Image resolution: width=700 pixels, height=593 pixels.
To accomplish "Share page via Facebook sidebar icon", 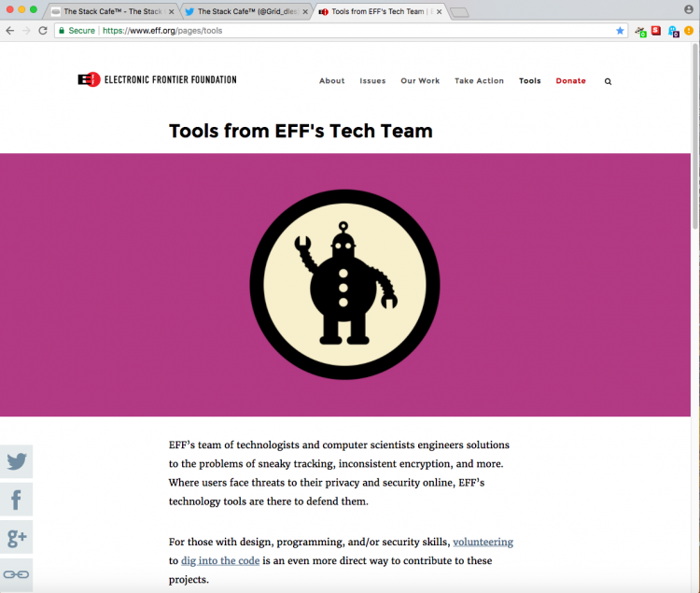I will click(17, 500).
